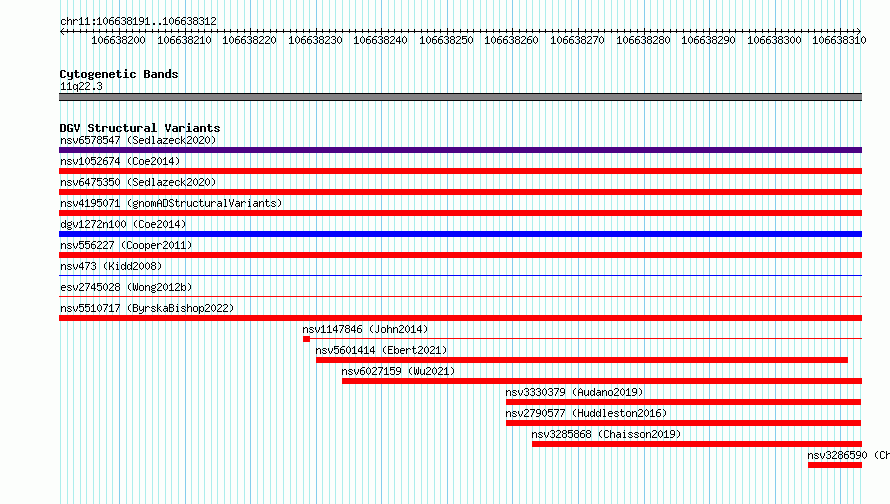Click ruler position 106638280
This screenshot has height=504, width=890.
[x=643, y=40]
